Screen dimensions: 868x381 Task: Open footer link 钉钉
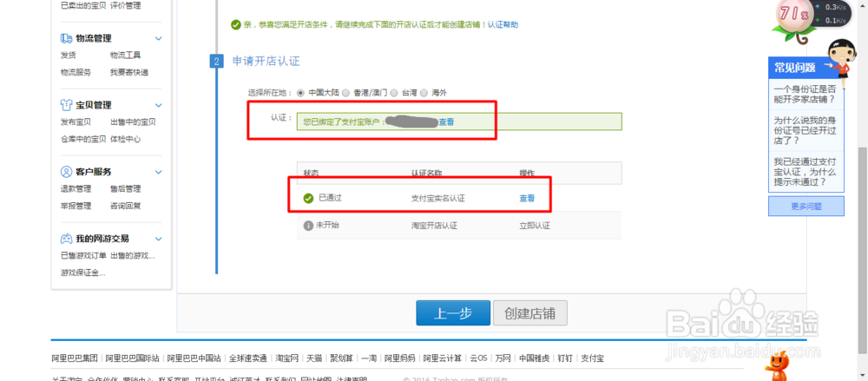tap(565, 358)
